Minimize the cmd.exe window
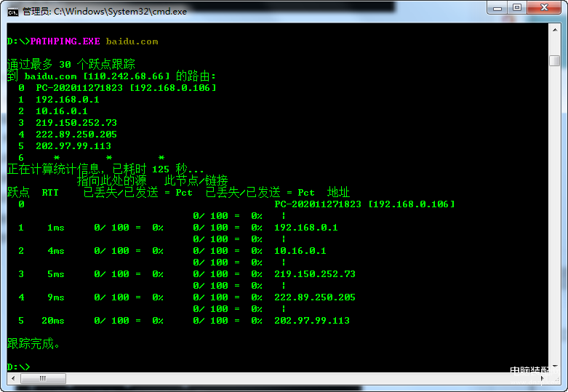This screenshot has height=392, width=568. [497, 8]
